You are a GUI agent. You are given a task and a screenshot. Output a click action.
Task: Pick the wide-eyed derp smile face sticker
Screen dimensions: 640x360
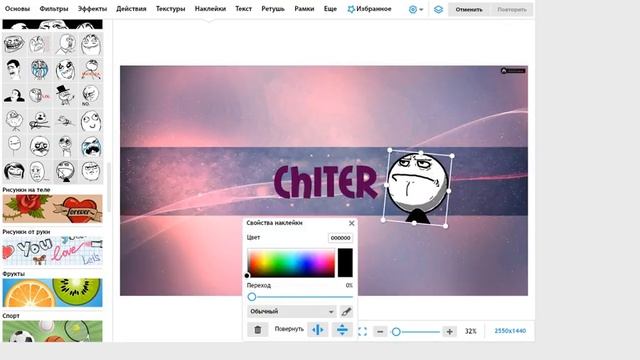coord(91,120)
